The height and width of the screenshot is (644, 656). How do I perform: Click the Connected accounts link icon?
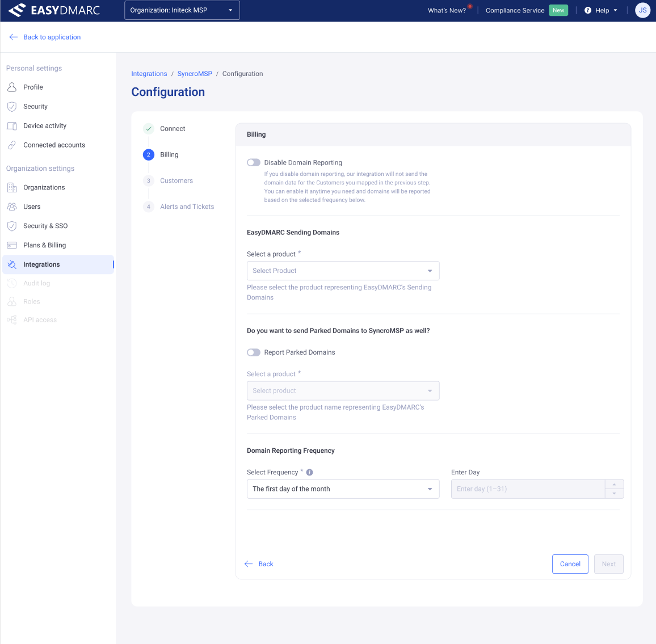[12, 145]
